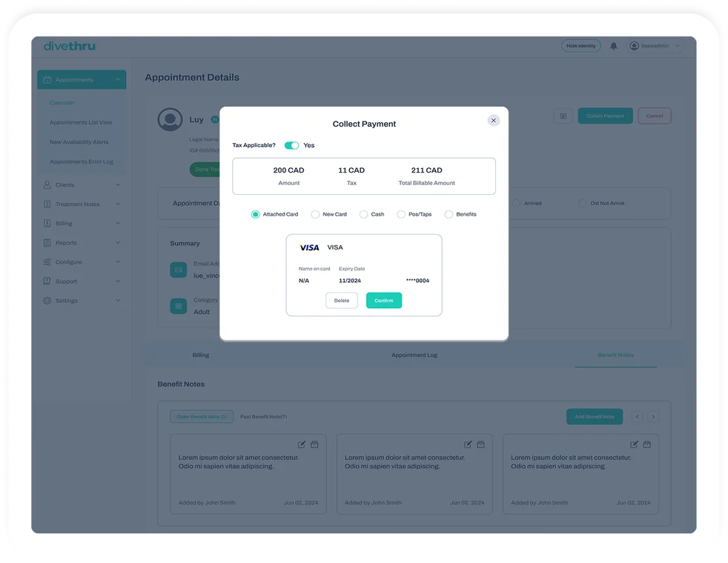Image resolution: width=728 pixels, height=563 pixels.
Task: Delete the attached VISA card
Action: tap(342, 301)
